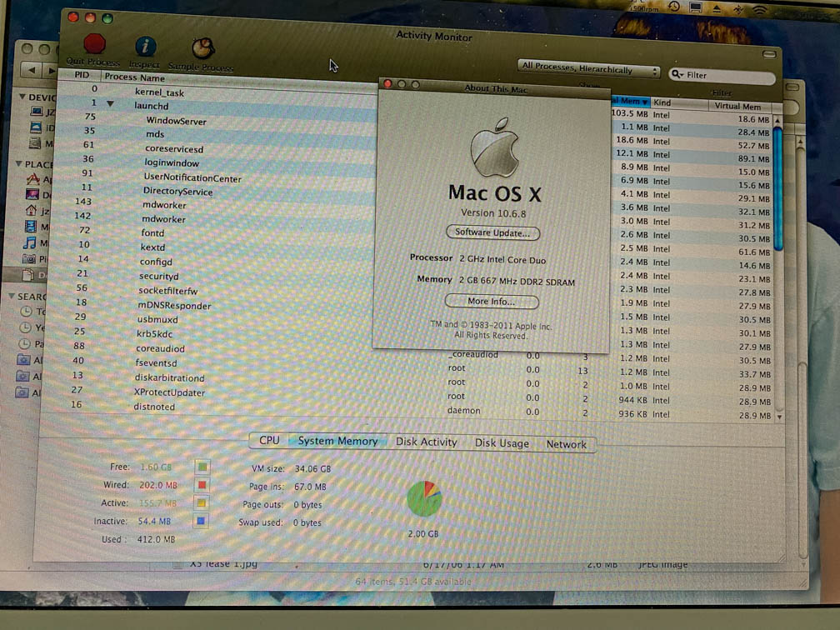Collapse the DEVICES section in Finder sidebar

(x=22, y=97)
